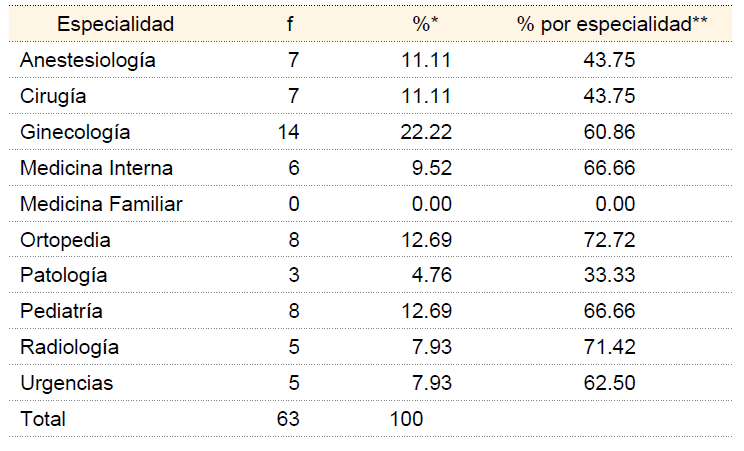Click the Ortopedia cell

click(65, 240)
